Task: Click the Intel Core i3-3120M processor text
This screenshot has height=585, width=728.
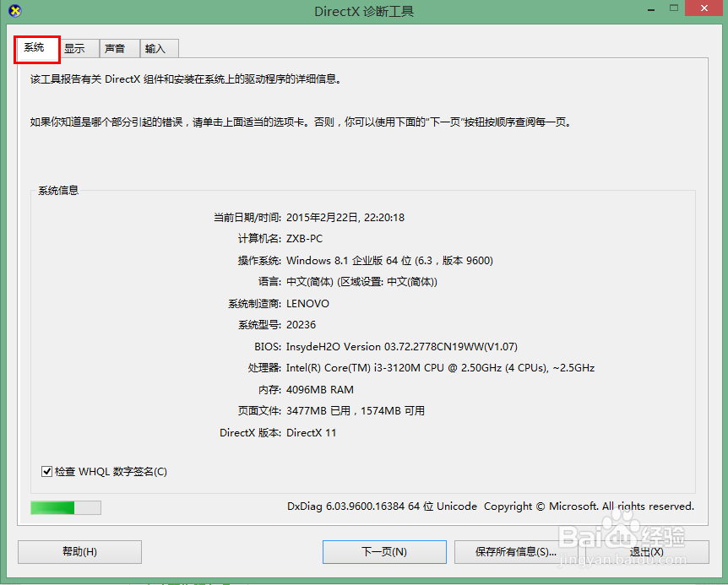Action: click(x=440, y=368)
